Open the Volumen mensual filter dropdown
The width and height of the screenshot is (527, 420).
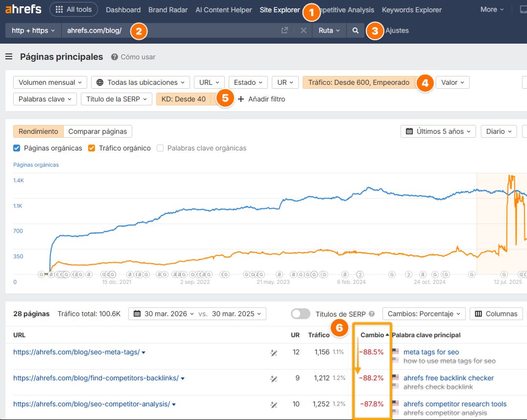pos(49,82)
